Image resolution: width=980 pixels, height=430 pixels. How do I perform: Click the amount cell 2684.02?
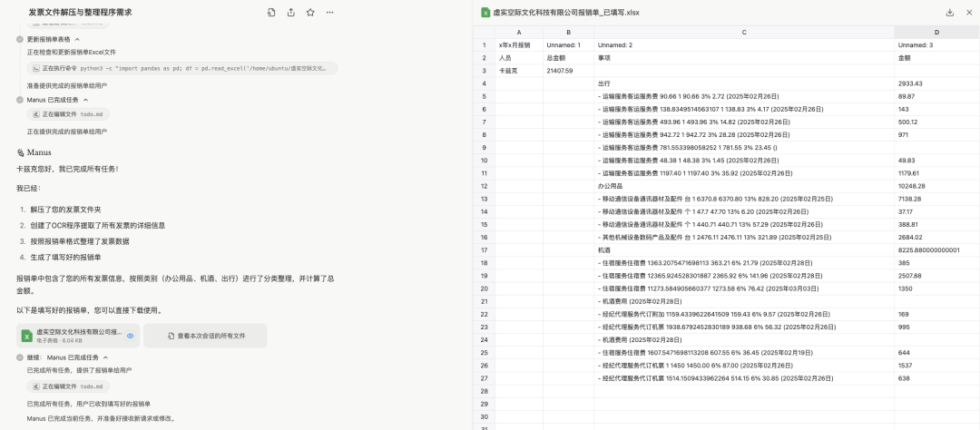pyautogui.click(x=936, y=238)
